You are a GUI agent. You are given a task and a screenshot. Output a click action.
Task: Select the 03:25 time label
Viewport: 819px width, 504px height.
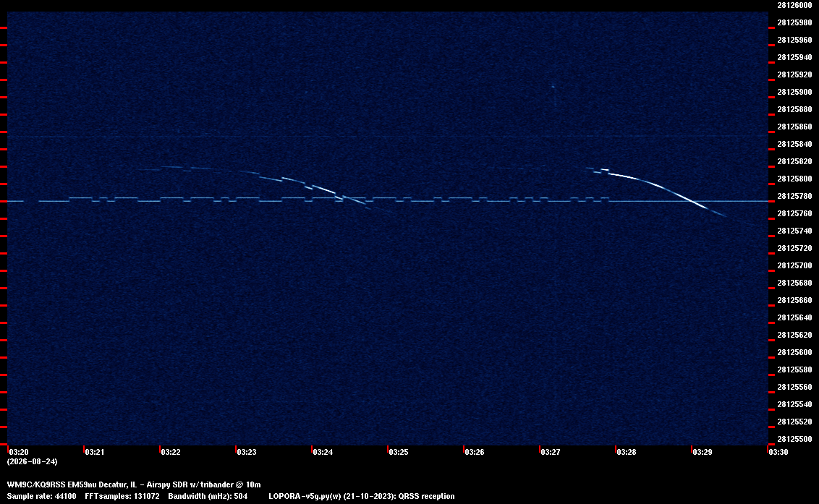[399, 452]
